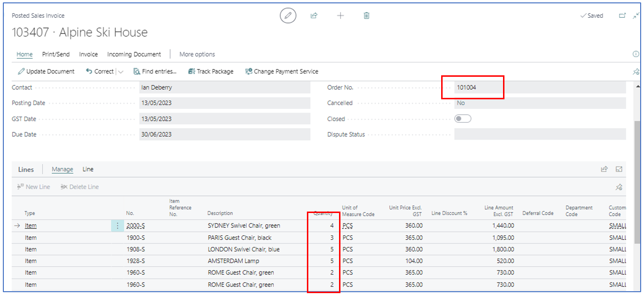Click the plus icon to create new
Screen dimensions: 644x296
tap(340, 16)
